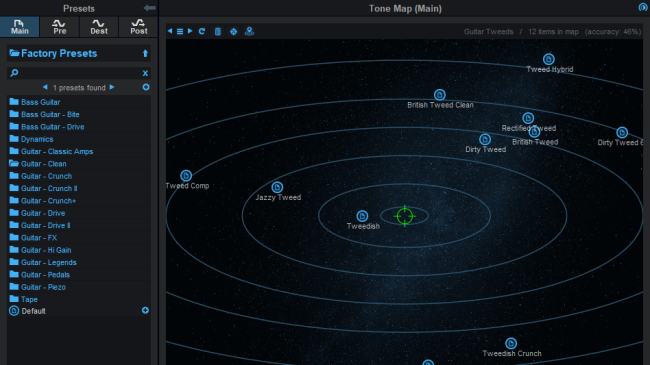This screenshot has width=650, height=365.
Task: Switch to the Dest tab
Action: point(99,27)
